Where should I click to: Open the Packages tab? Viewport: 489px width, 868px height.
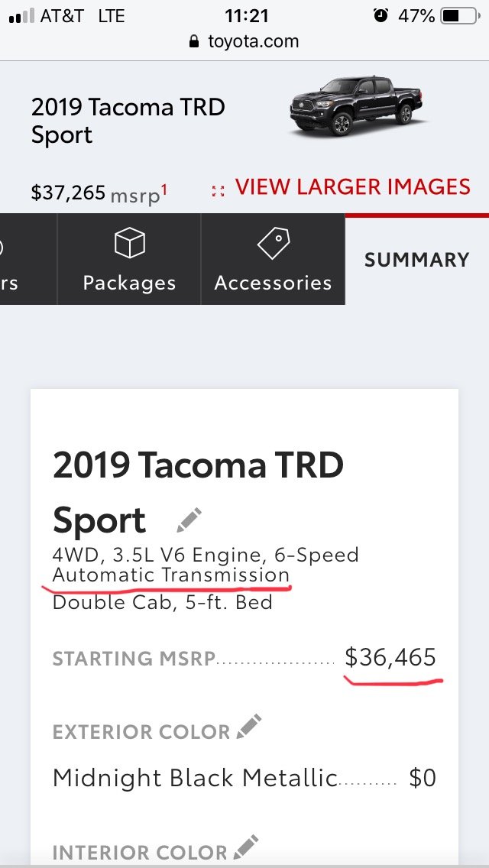tap(129, 259)
